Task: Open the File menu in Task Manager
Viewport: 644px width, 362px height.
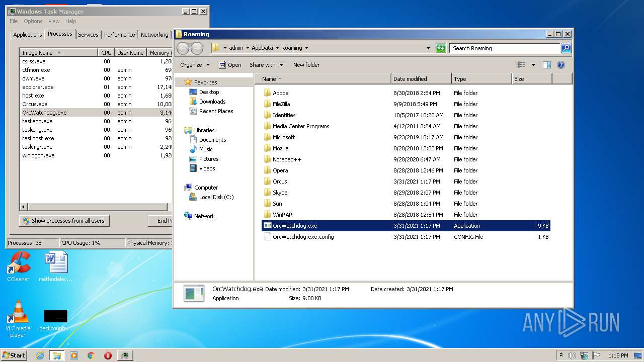Action: pyautogui.click(x=14, y=21)
